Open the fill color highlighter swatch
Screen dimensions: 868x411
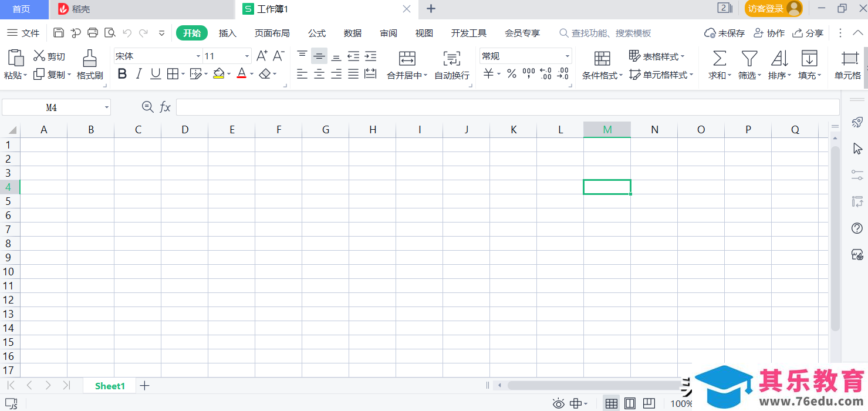[219, 74]
